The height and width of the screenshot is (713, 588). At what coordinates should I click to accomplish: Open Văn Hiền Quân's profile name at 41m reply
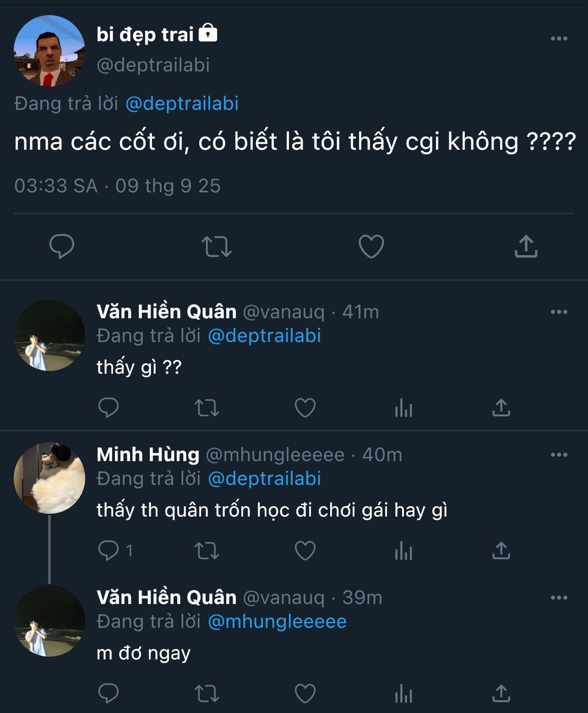pos(167,312)
